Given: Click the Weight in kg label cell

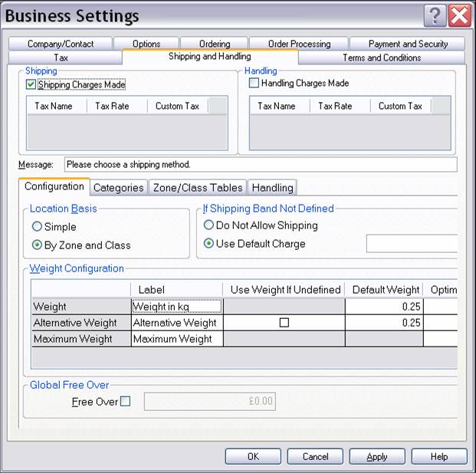Looking at the screenshot, I should click(x=177, y=307).
